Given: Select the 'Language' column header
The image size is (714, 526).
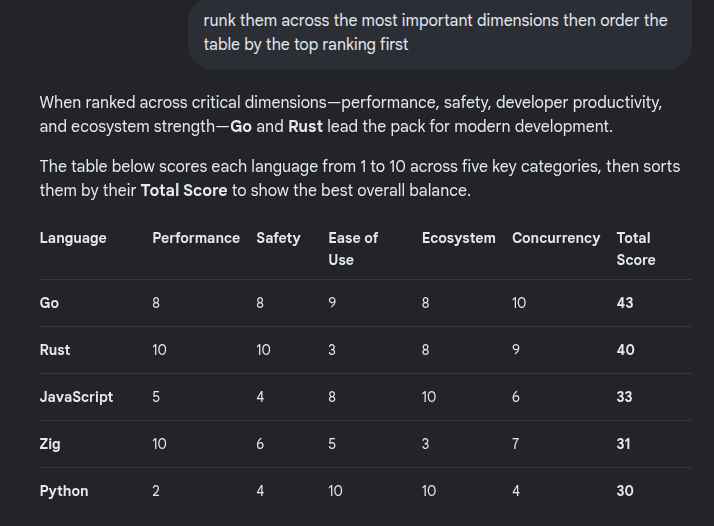Looking at the screenshot, I should (x=73, y=238).
